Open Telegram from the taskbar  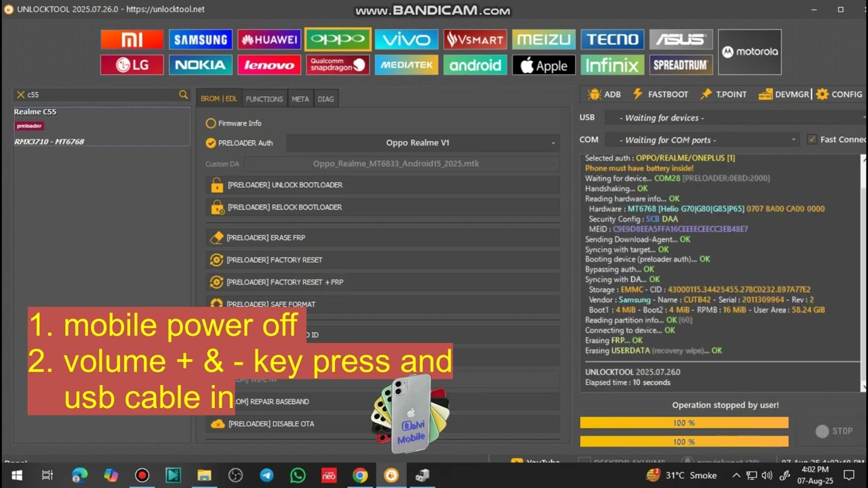(x=267, y=475)
